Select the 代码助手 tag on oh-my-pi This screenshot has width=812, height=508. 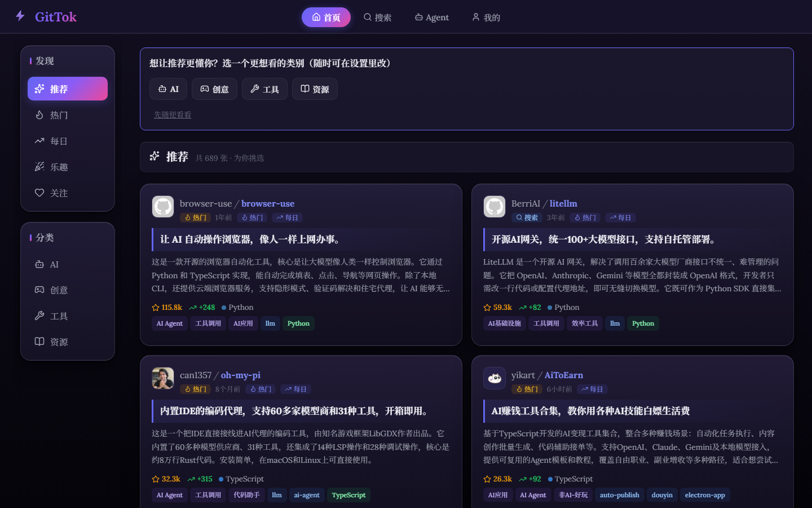(x=246, y=495)
